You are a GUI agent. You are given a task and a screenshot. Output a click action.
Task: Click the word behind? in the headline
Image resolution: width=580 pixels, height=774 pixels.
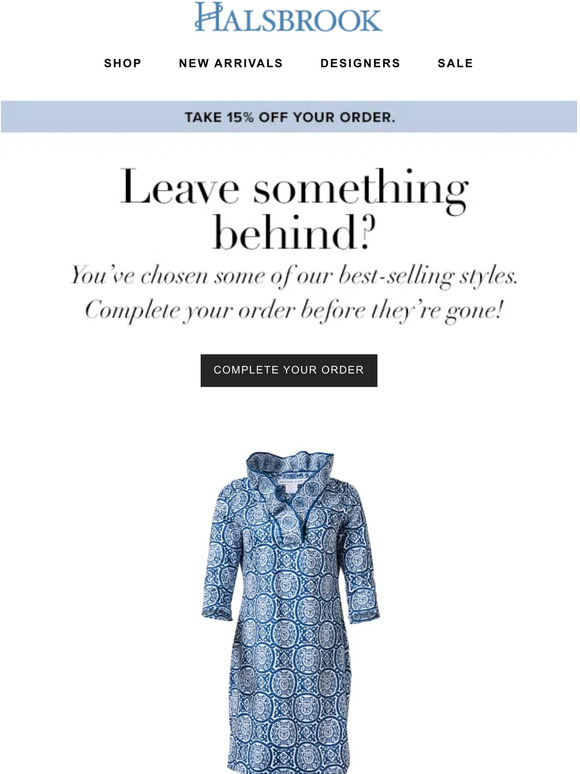[x=294, y=233]
